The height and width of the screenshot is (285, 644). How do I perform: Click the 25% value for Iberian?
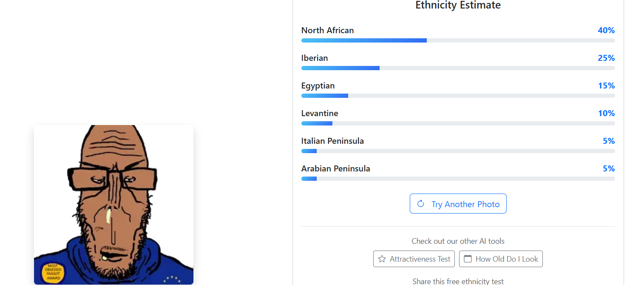(606, 58)
